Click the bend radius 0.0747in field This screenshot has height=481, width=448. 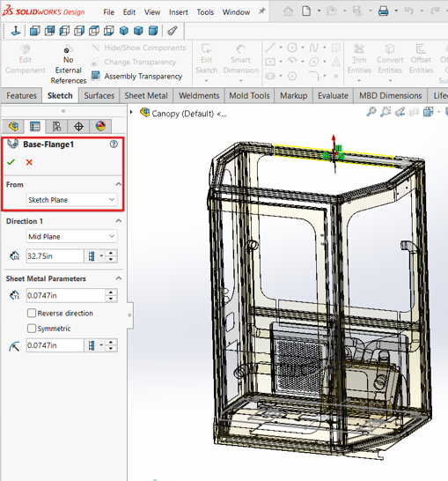(x=55, y=345)
